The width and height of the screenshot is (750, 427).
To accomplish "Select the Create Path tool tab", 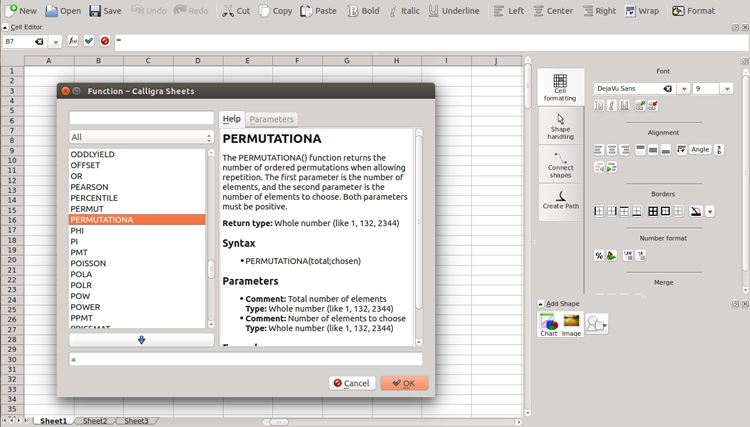I will pyautogui.click(x=560, y=201).
